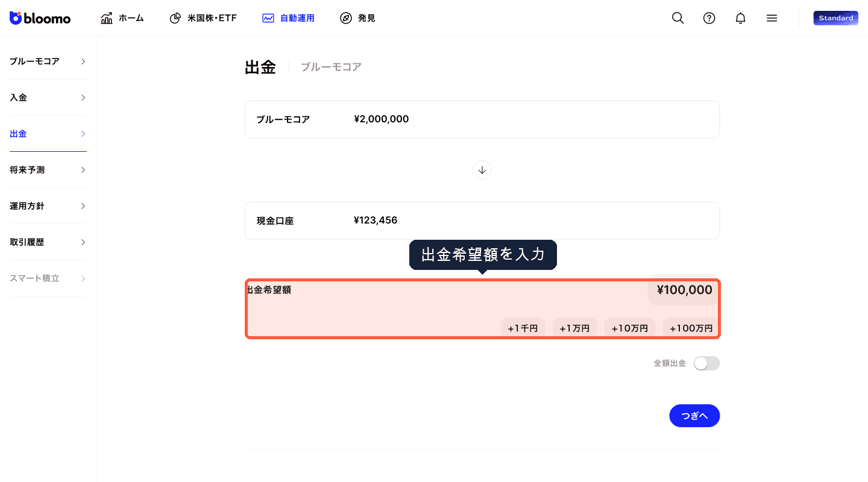Click the chevron next to 運用方針

click(83, 206)
